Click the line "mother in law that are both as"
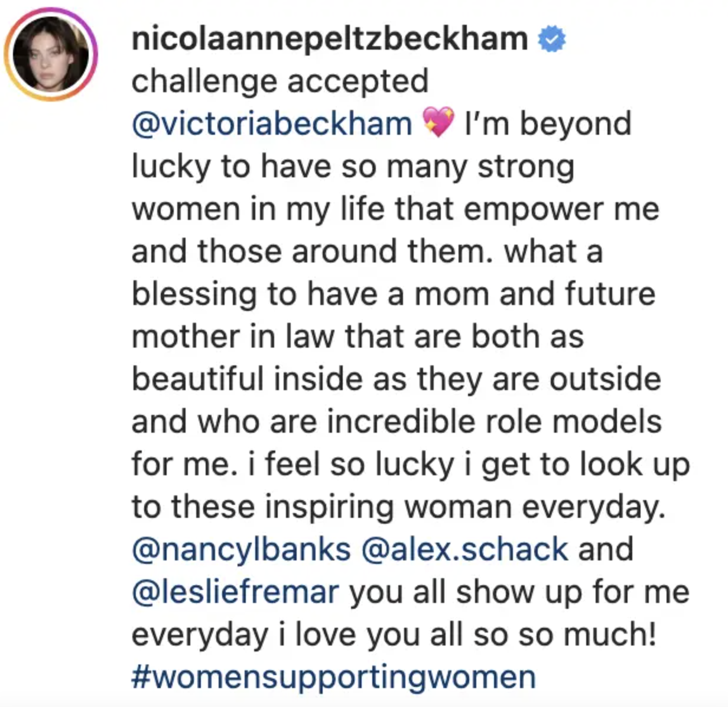The image size is (728, 707). 357,337
